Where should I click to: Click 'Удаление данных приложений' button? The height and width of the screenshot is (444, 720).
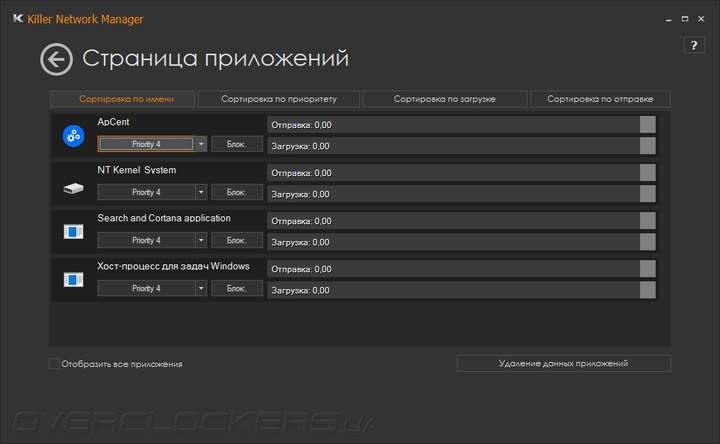[x=563, y=363]
